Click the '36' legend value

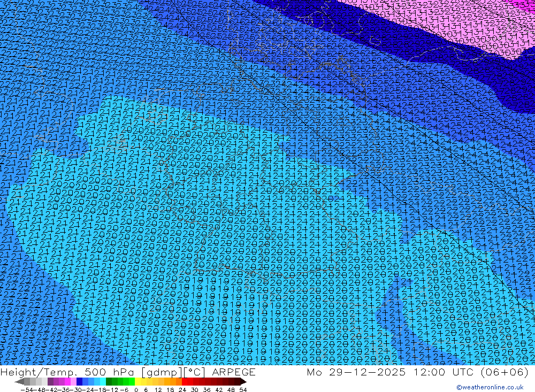click(x=207, y=390)
